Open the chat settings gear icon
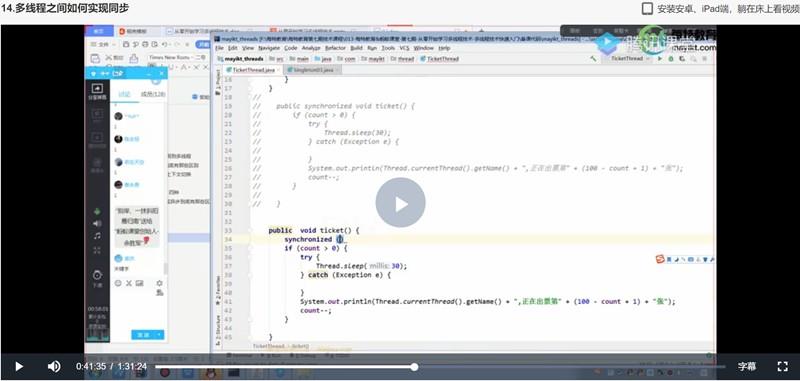This screenshot has height=381, width=800. [159, 283]
